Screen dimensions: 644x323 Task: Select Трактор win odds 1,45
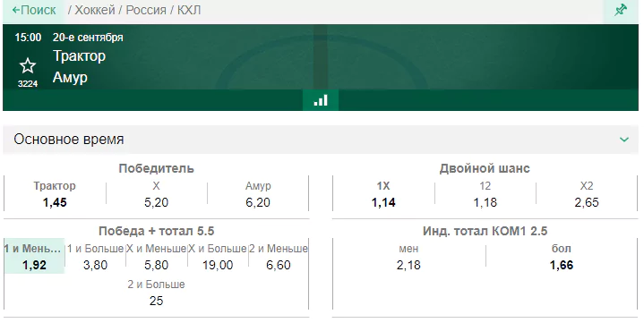coord(55,194)
